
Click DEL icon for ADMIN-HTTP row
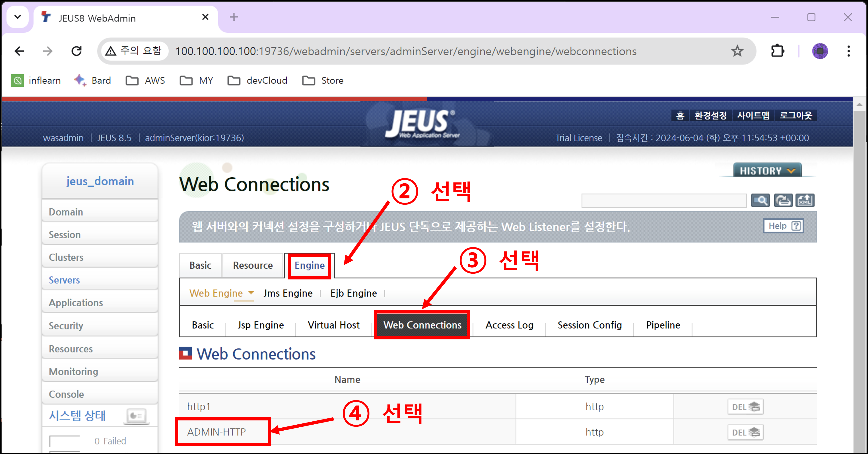(745, 432)
